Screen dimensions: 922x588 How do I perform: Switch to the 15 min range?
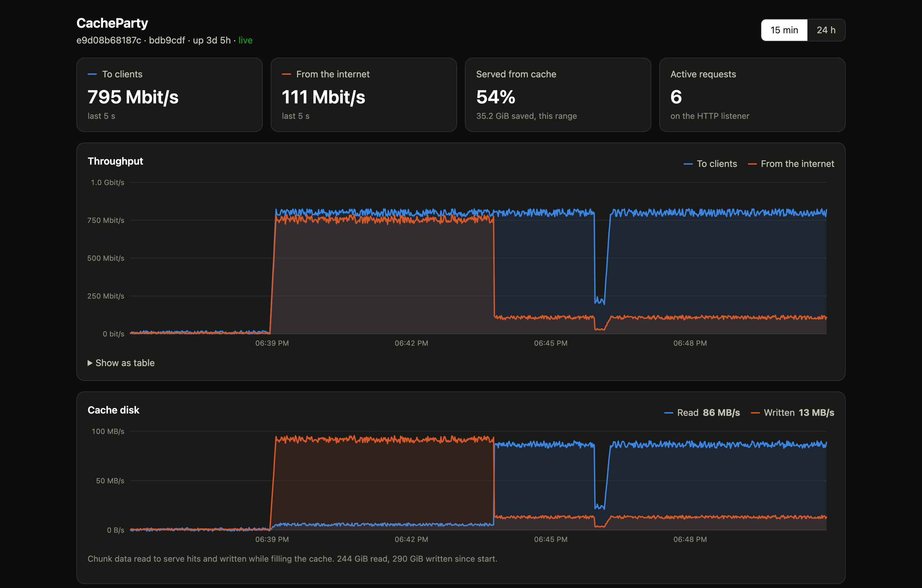coord(784,30)
